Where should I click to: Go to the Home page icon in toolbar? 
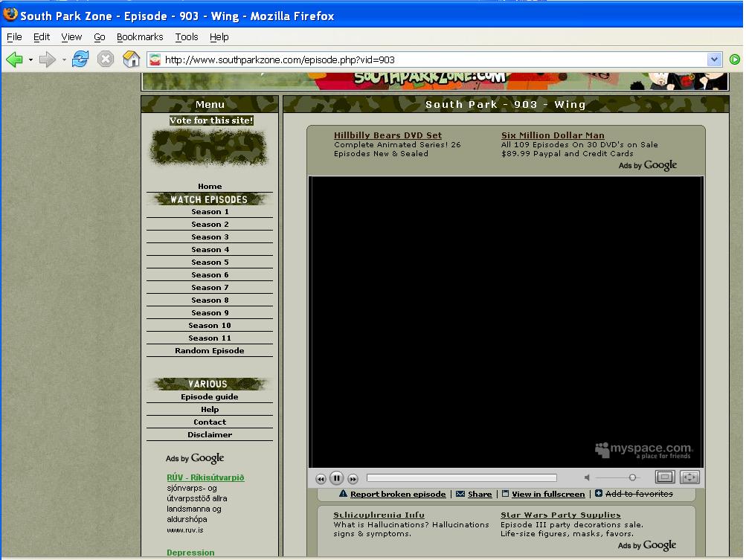tap(132, 59)
